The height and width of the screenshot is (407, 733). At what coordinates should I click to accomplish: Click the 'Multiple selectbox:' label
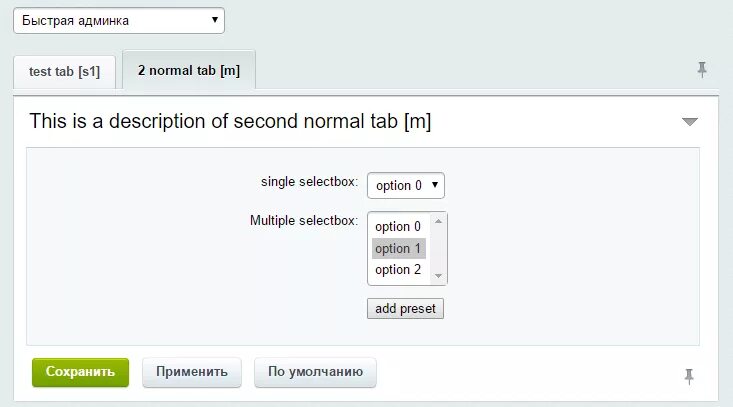coord(303,220)
